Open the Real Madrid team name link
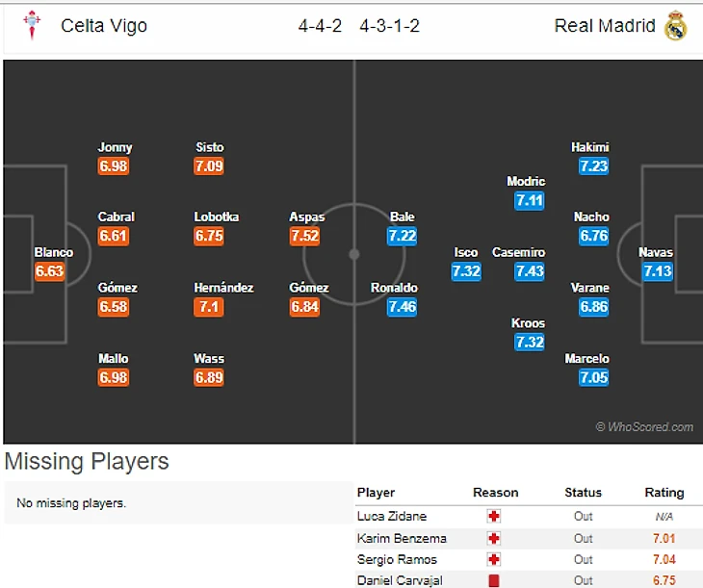The height and width of the screenshot is (588, 703). [605, 26]
